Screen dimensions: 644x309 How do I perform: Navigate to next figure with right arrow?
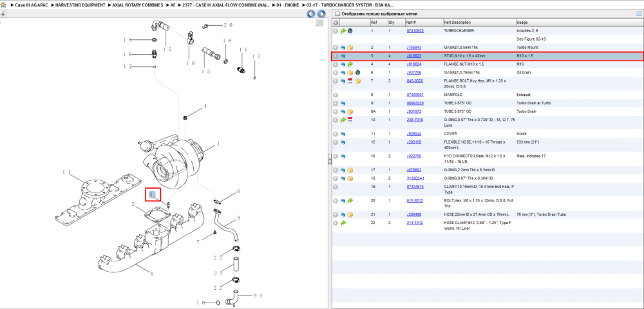click(321, 14)
